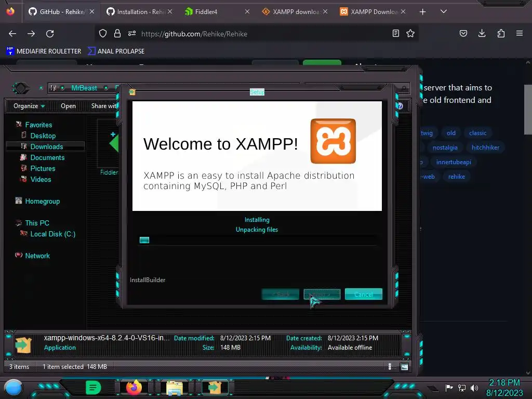Click the Explorer back navigation button

pos(21,88)
